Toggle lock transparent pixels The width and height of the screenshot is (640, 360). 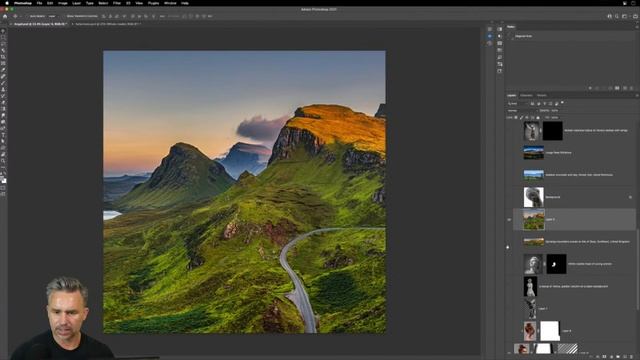tap(516, 118)
